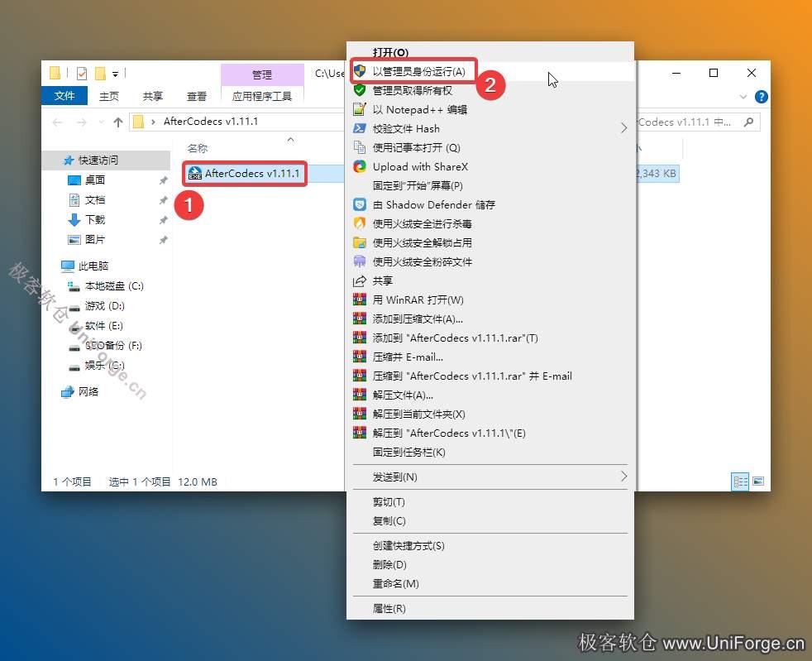Click the address bar path AfterCodecs v1.11.1
Viewport: 812px width, 661px height.
pyautogui.click(x=210, y=122)
